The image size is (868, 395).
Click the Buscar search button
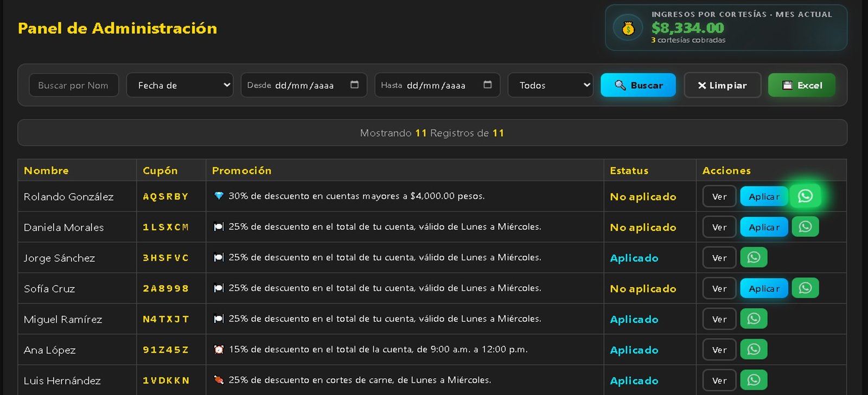point(638,85)
